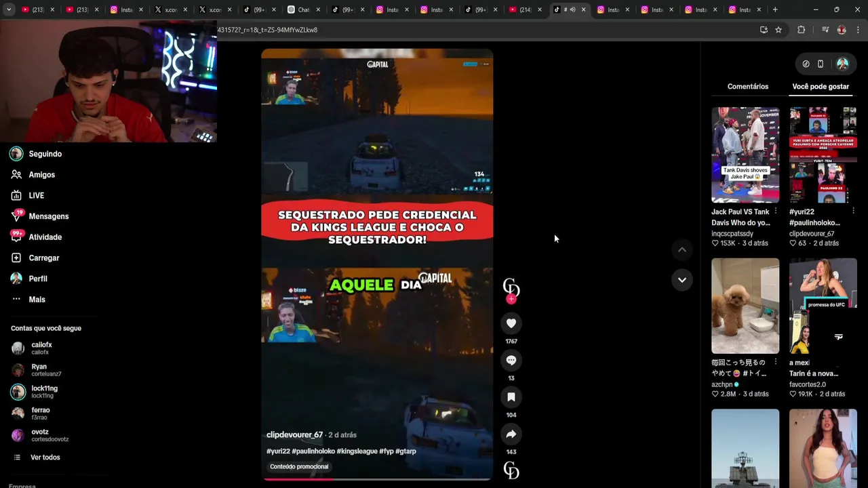This screenshot has width=868, height=488.
Task: Open the tab search dropdown arrow
Action: click(x=9, y=9)
